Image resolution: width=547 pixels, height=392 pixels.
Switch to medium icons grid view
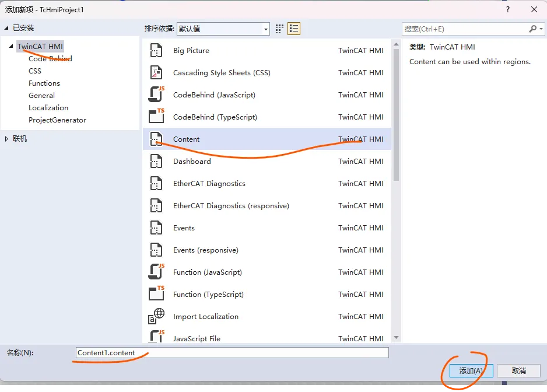[x=279, y=29]
